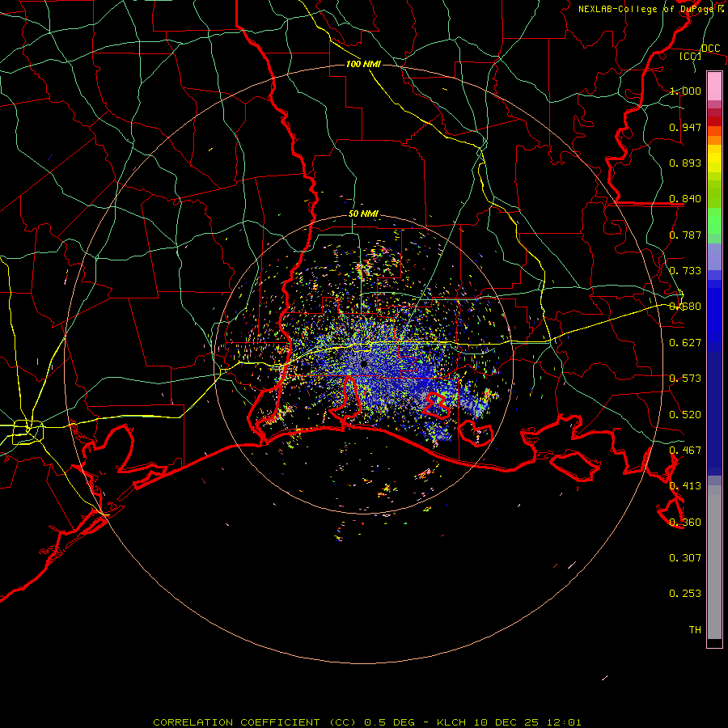Select the 0.893 scale value

[685, 163]
